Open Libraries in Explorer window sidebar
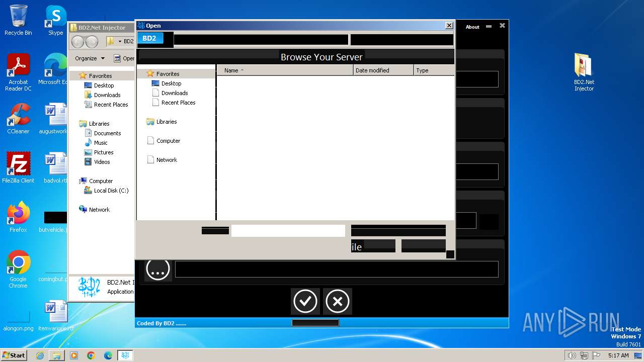Screen dimensions: 644x362 (99, 124)
